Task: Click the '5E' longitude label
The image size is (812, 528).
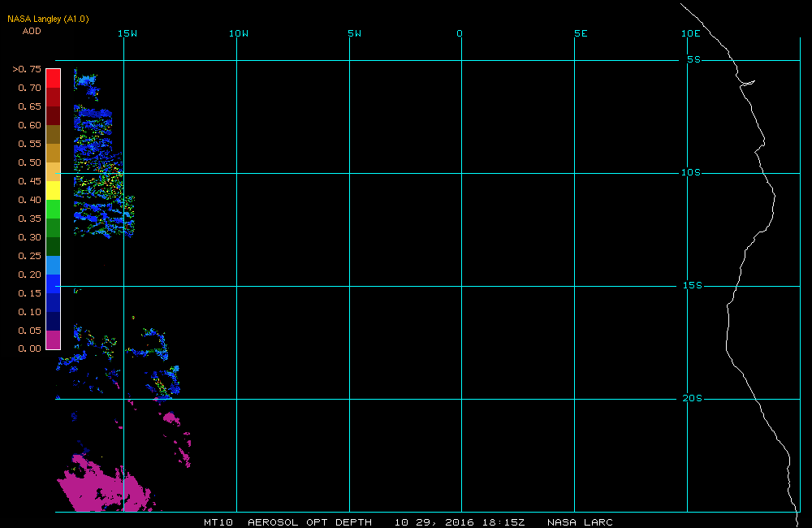Action: (x=581, y=33)
